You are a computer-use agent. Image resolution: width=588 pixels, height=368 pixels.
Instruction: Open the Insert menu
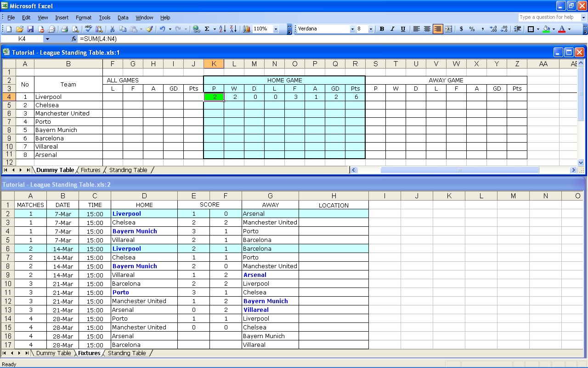click(62, 17)
